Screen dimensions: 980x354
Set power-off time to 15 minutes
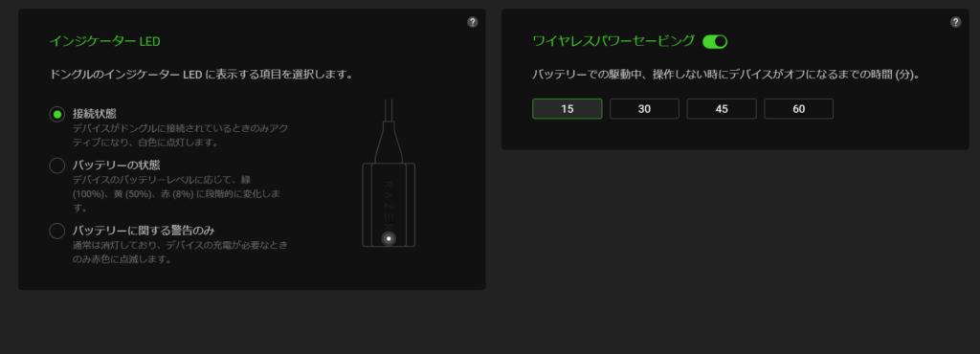(x=568, y=109)
